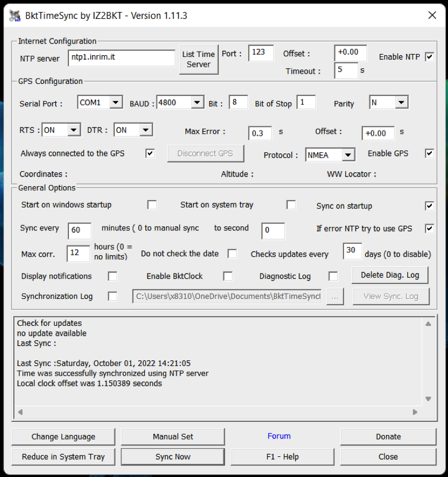
Task: Click the Sync every minutes field
Action: [80, 230]
